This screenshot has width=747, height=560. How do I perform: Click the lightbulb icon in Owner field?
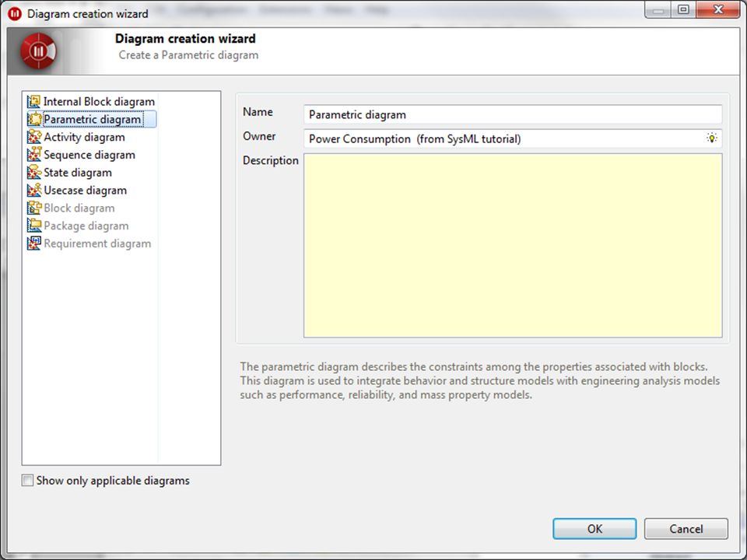pos(711,138)
